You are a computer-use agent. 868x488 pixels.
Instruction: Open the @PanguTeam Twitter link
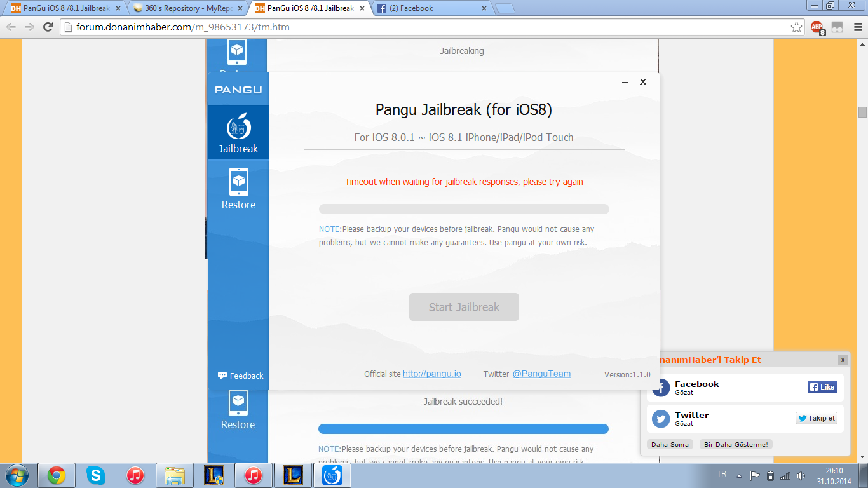[541, 374]
